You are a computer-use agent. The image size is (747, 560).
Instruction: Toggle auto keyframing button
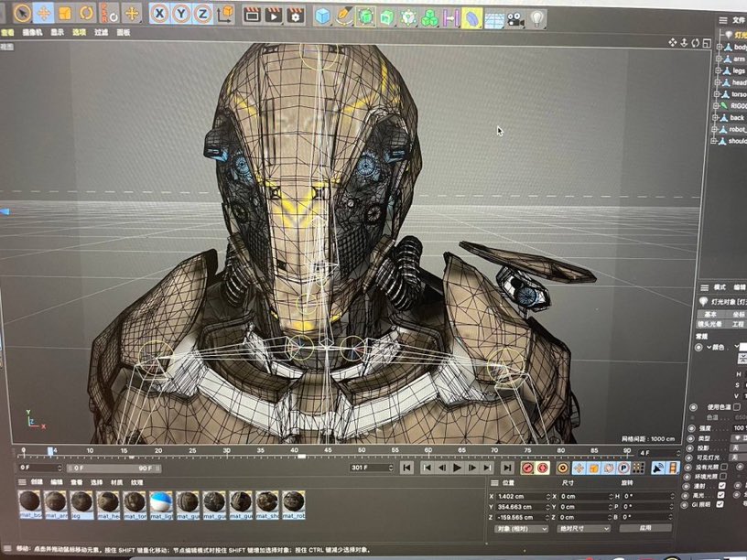[x=543, y=468]
